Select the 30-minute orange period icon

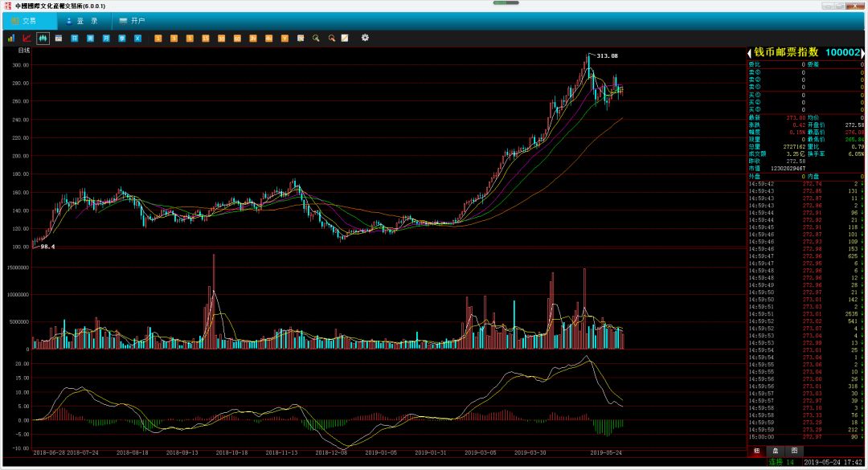click(222, 39)
